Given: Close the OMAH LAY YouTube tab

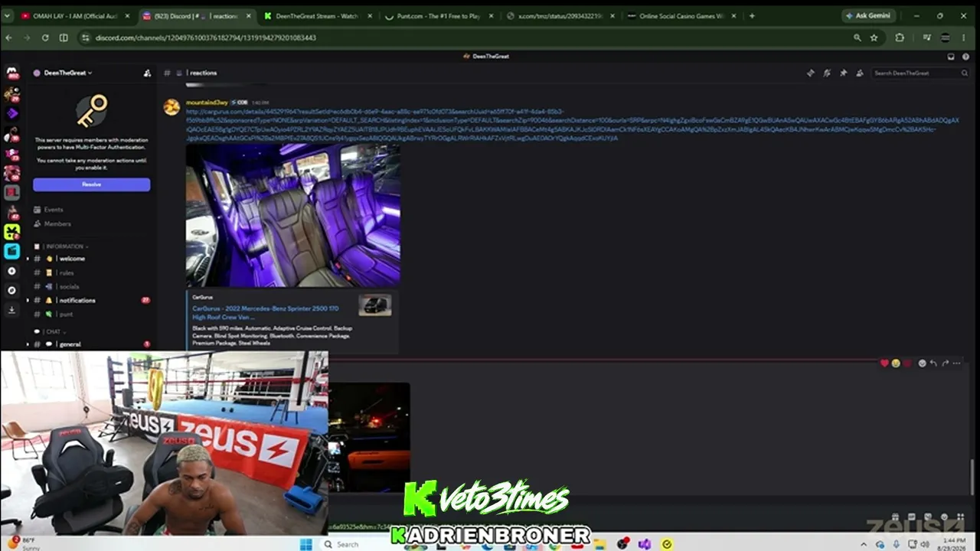Looking at the screenshot, I should [127, 16].
